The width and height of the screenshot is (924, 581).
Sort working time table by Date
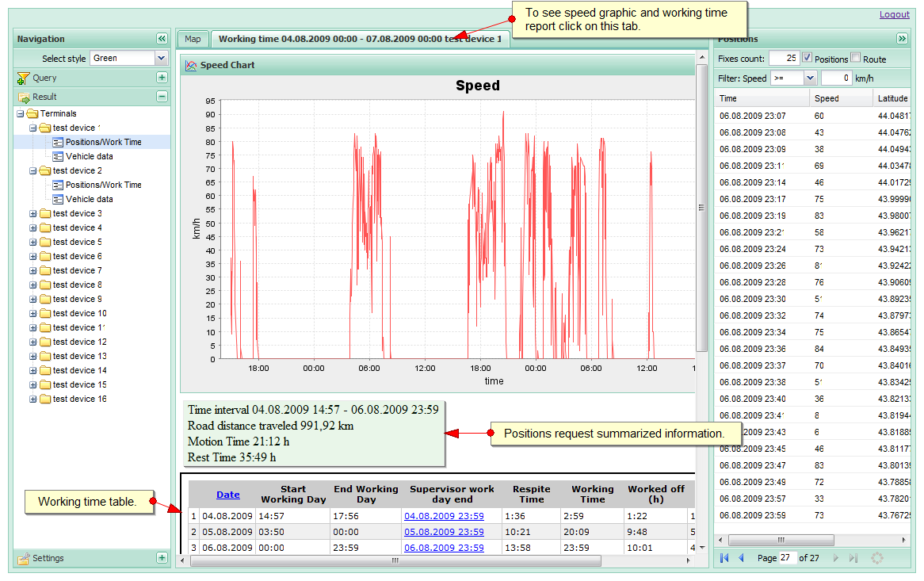[228, 495]
